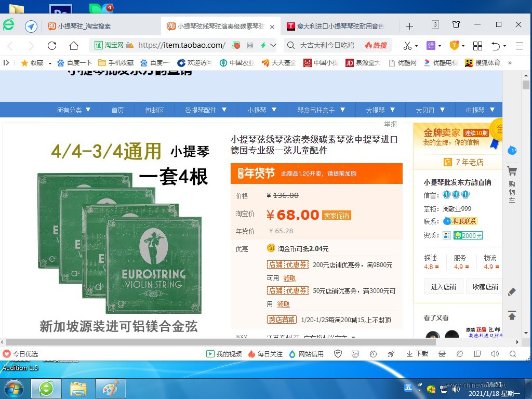Click the status bar rocket accelerator icon
Viewport: 532px width, 399px height.
(x=391, y=354)
